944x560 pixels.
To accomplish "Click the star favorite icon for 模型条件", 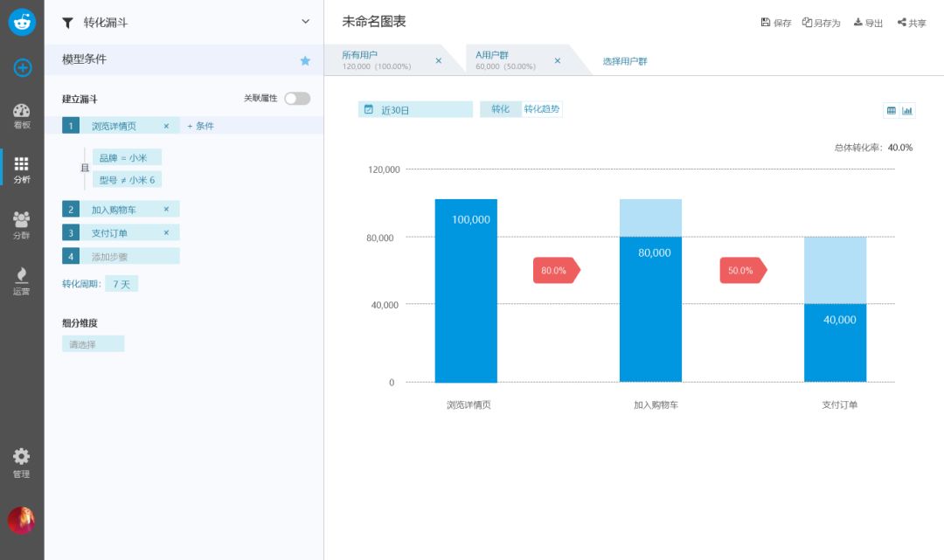I will [305, 60].
